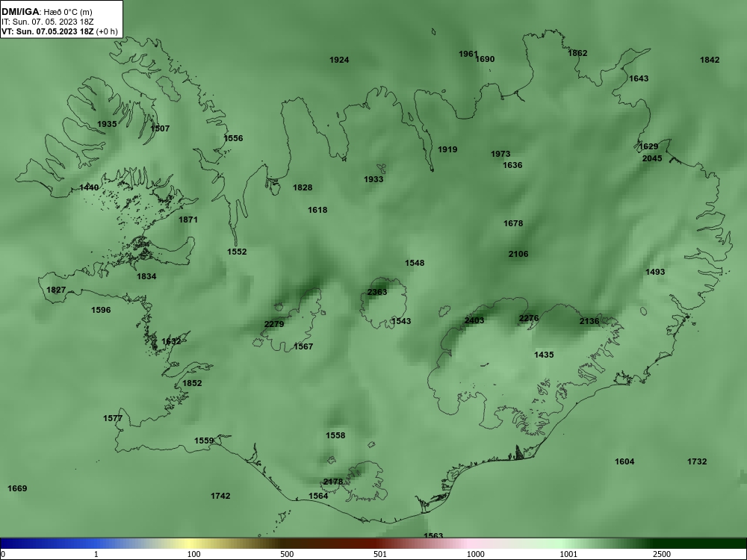Select the value 2178
The height and width of the screenshot is (560, 747).
pos(333,482)
